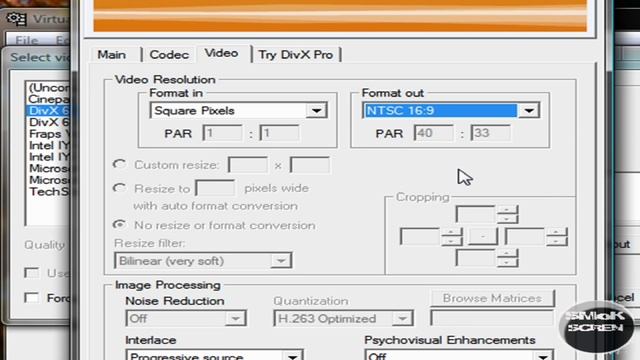This screenshot has width=640, height=360.
Task: Click the Custom resize height field
Action: pyautogui.click(x=310, y=165)
